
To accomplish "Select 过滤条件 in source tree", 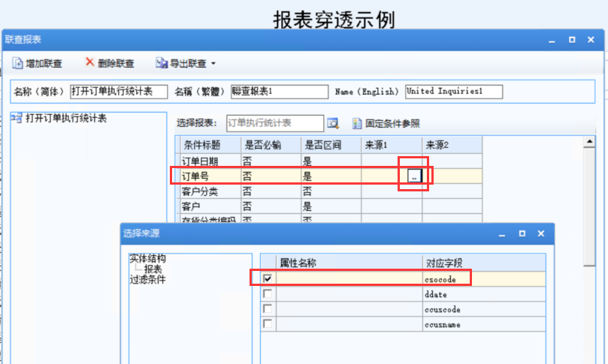I will tap(148, 280).
